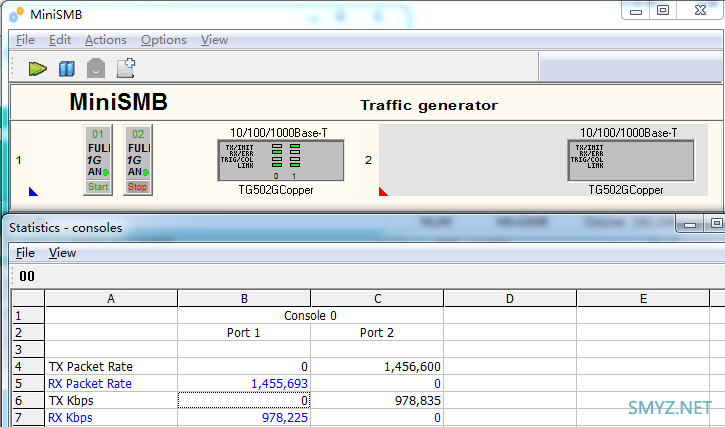Click the gray stop toolbar icon
Image resolution: width=725 pixels, height=427 pixels.
coord(96,68)
